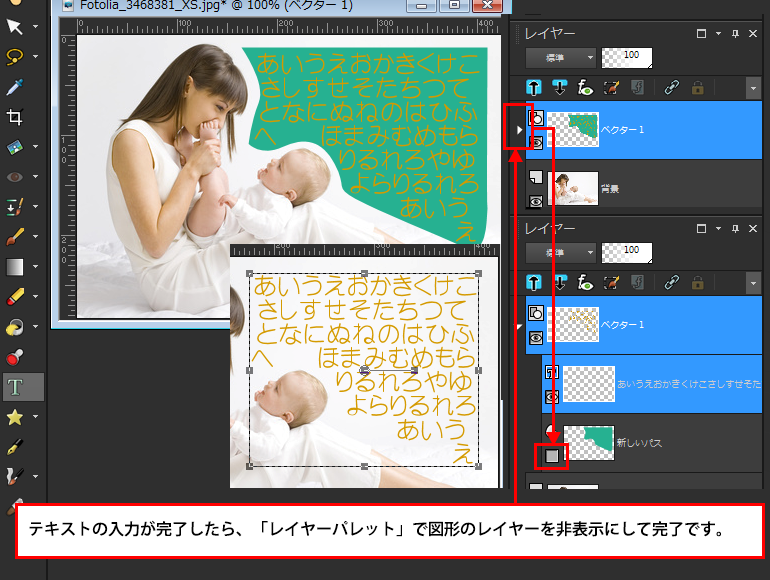Click the 背景 layer name
Viewport: 770px width, 580px height.
point(609,189)
